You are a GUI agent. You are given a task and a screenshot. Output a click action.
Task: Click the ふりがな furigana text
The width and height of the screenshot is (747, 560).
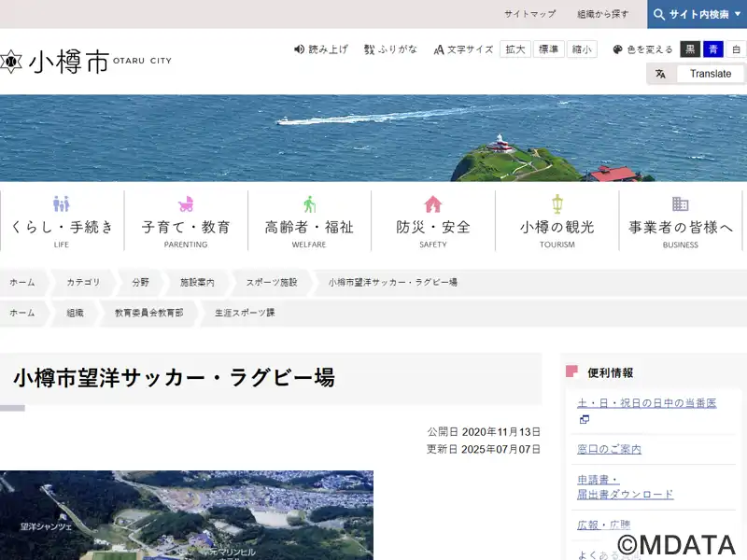click(x=398, y=49)
